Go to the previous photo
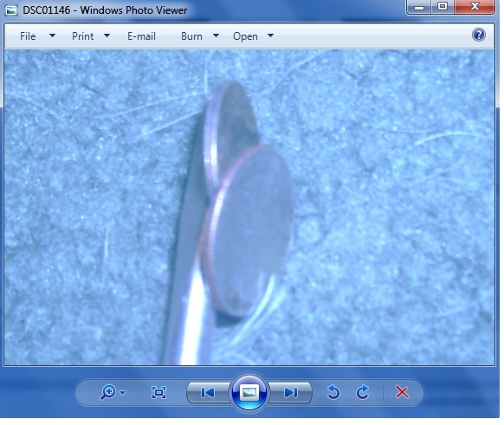 click(x=208, y=393)
